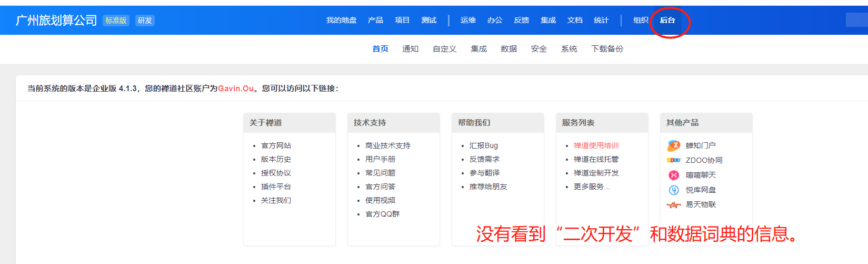Switch to the 安全 sub-tab
This screenshot has height=264, width=868.
tap(538, 48)
